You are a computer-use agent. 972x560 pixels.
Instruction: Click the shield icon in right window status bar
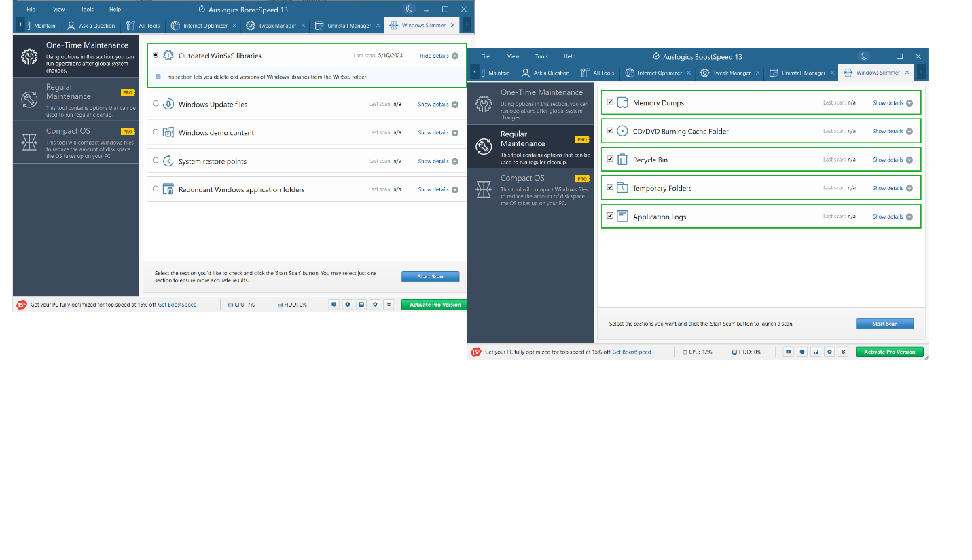[x=788, y=352]
